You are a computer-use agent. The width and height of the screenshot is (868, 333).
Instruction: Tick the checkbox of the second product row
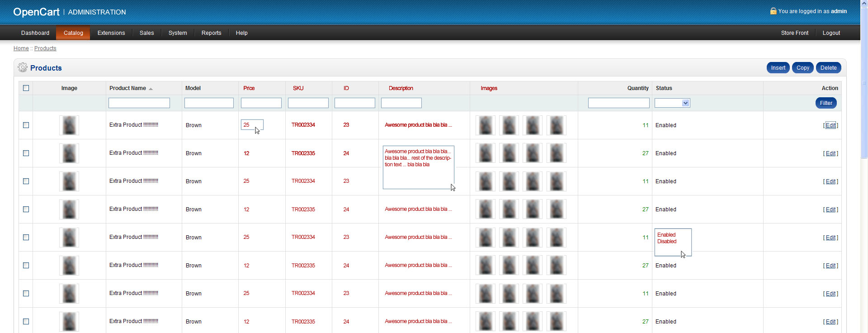click(26, 153)
